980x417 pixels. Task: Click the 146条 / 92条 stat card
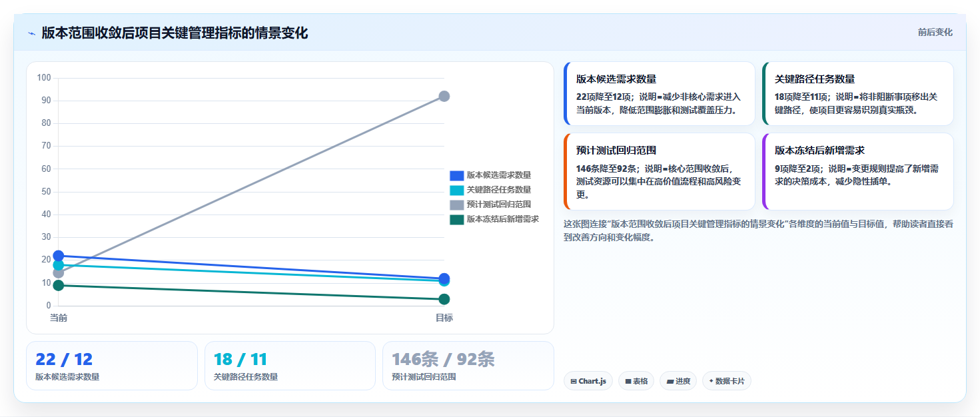coord(468,366)
